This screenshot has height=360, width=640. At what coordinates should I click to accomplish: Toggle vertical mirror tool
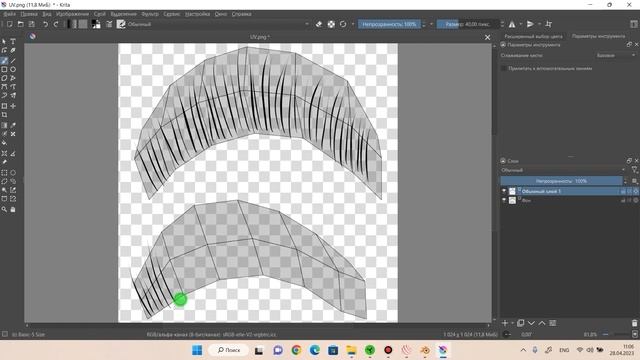[530, 24]
